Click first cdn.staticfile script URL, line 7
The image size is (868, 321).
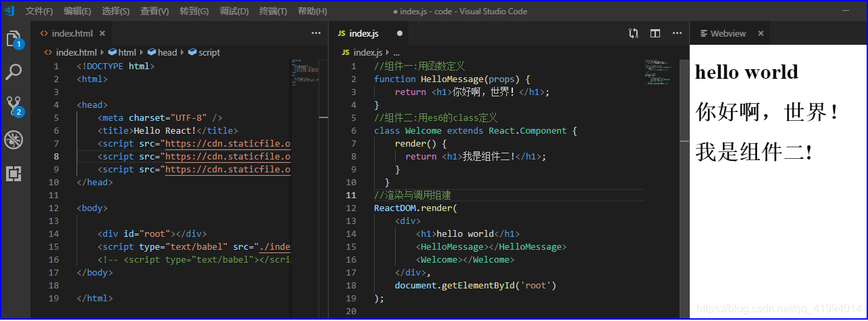point(228,144)
